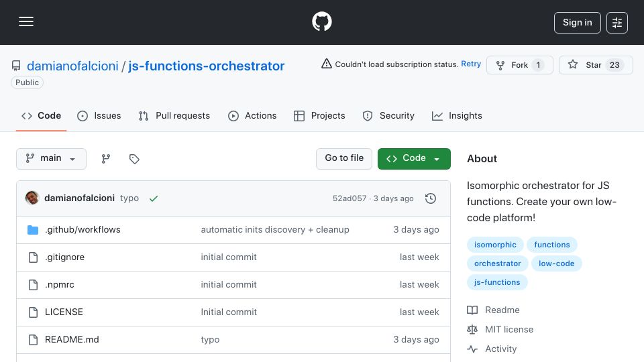Expand the main branch dropdown
Image resolution: width=644 pixels, height=362 pixels.
tap(51, 159)
